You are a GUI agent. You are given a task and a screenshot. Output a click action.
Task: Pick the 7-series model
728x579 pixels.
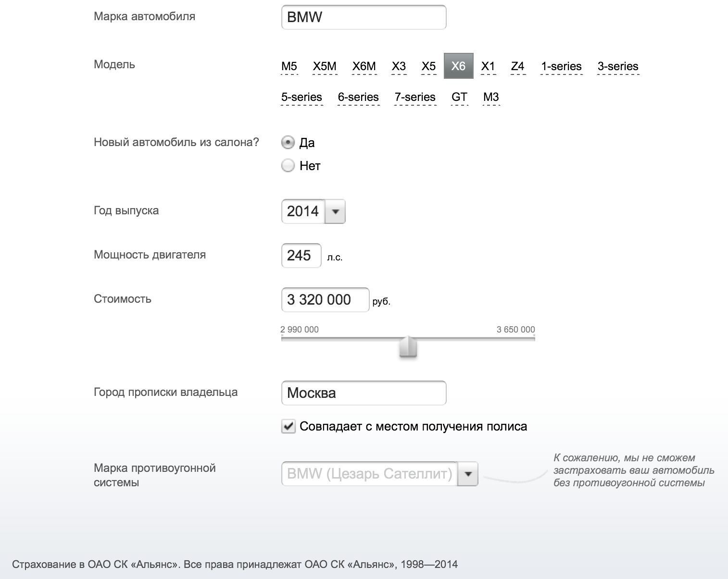coord(415,97)
